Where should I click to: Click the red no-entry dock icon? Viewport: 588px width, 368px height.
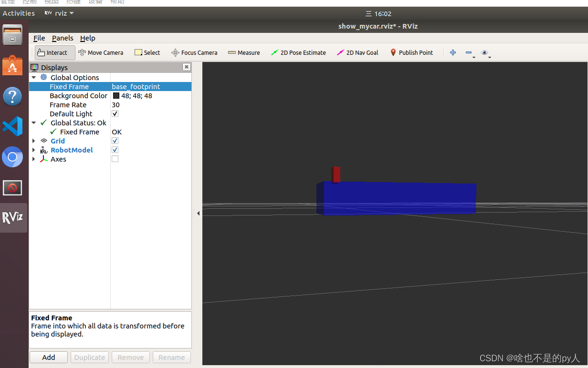(x=12, y=188)
